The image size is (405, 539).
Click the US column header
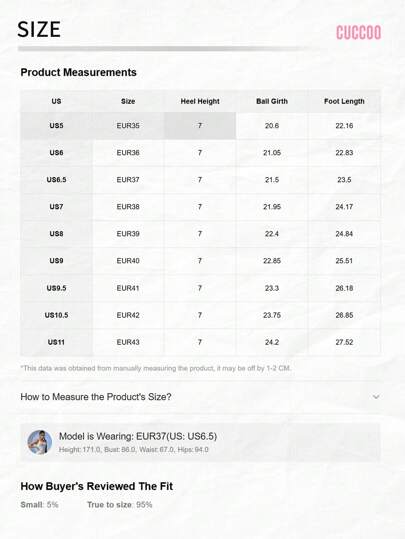click(56, 101)
